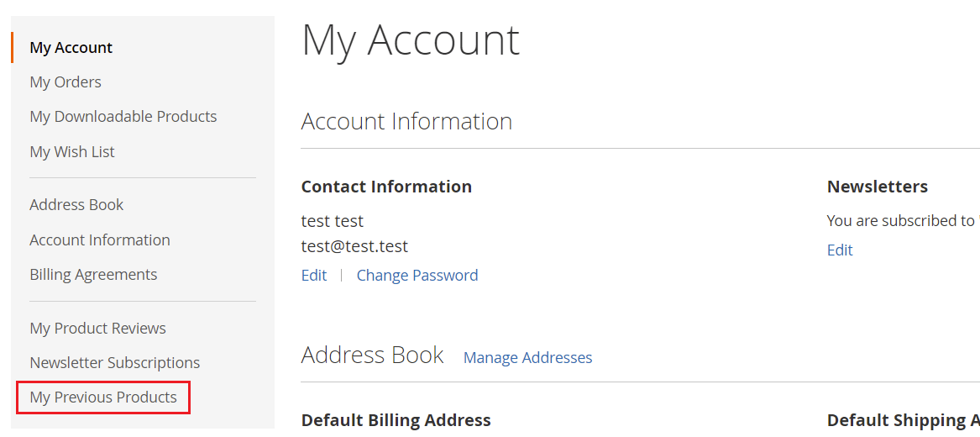Open the Manage Addresses link
980x437 pixels.
[527, 358]
